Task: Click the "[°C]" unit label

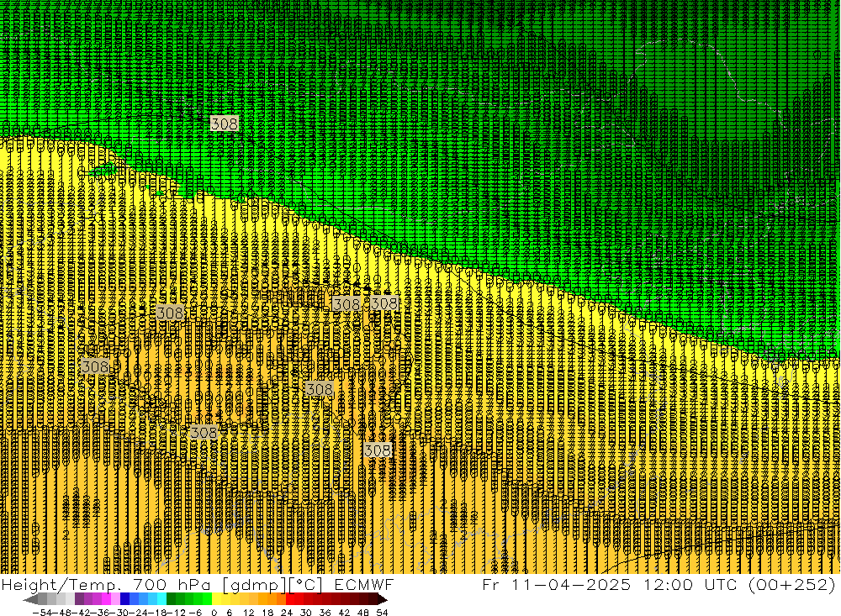Action: pos(306,584)
